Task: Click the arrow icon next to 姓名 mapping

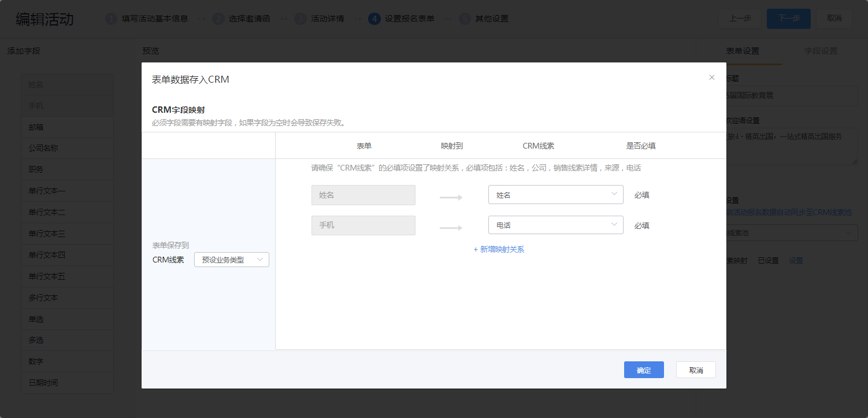Action: [451, 198]
